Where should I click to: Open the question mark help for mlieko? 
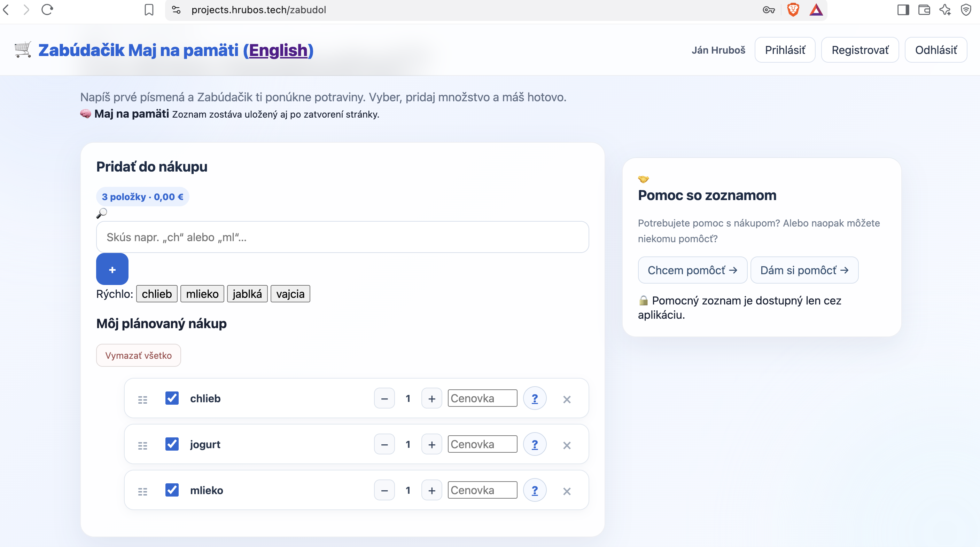535,490
